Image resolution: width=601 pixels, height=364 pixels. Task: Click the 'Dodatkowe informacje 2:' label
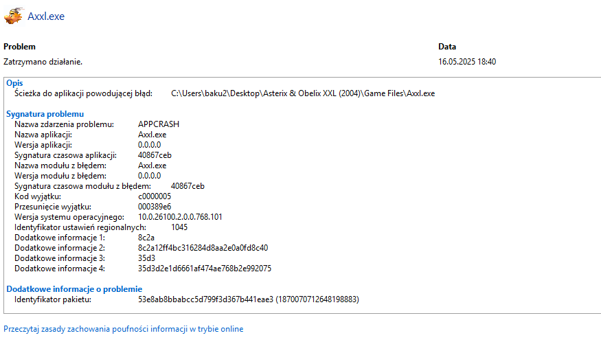pyautogui.click(x=60, y=249)
